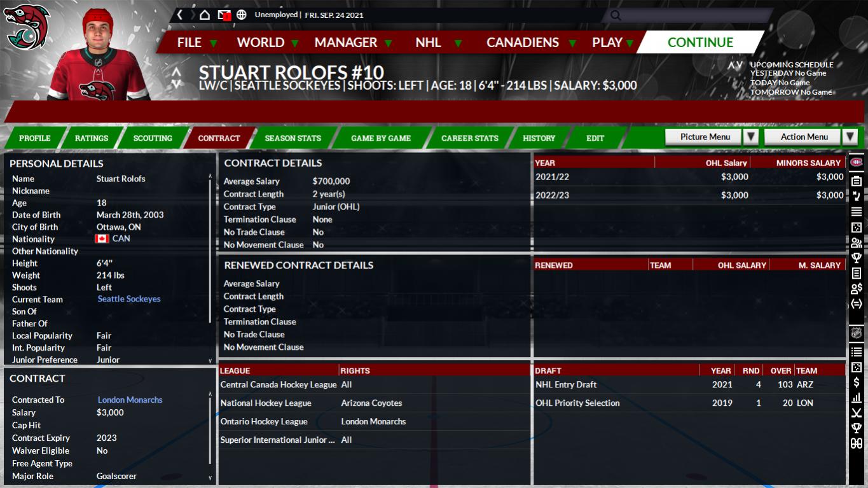Select the Contract tab
868x488 pixels.
click(x=219, y=138)
